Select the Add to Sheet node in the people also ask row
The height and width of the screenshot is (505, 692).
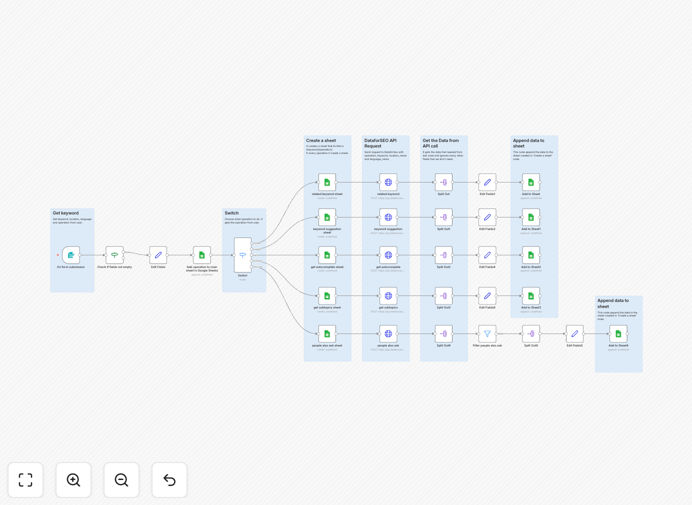point(618,334)
